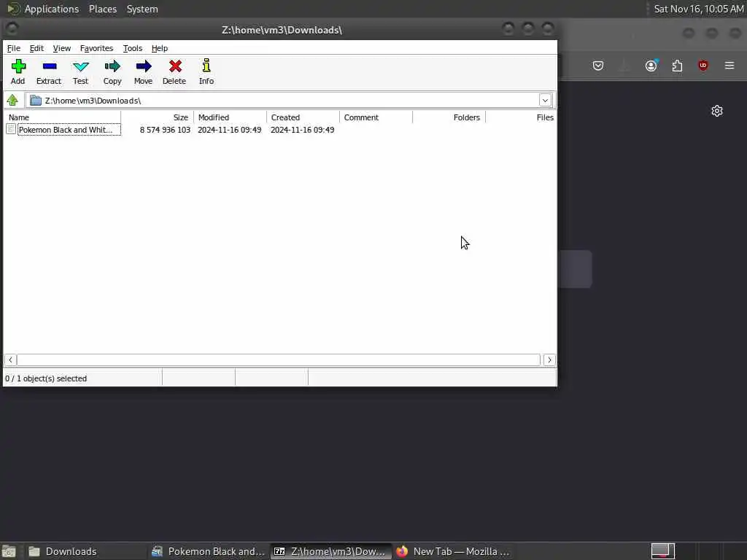
Task: Click uBlock Origin shield icon
Action: click(x=703, y=65)
